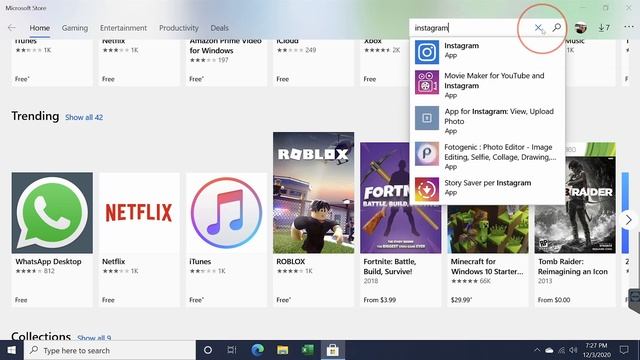Click the 'Fortnite: Battle, Build, Survive!' title
The height and width of the screenshot is (360, 640).
click(x=389, y=267)
